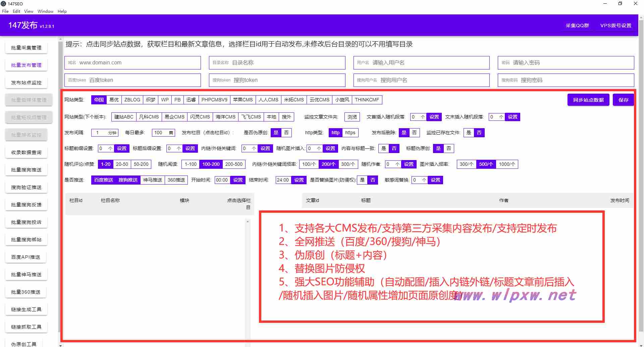Set 是否替换图片 to 是
The width and height of the screenshot is (644, 347).
362,180
